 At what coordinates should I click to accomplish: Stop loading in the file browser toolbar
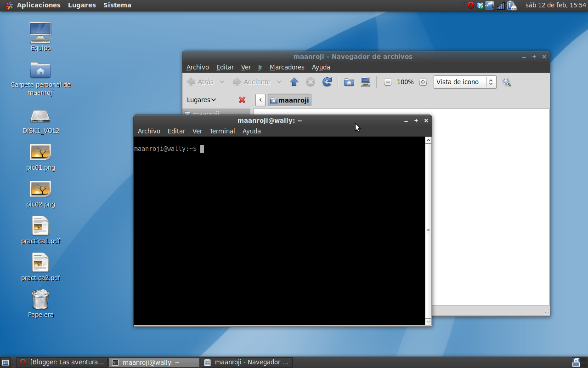(311, 82)
